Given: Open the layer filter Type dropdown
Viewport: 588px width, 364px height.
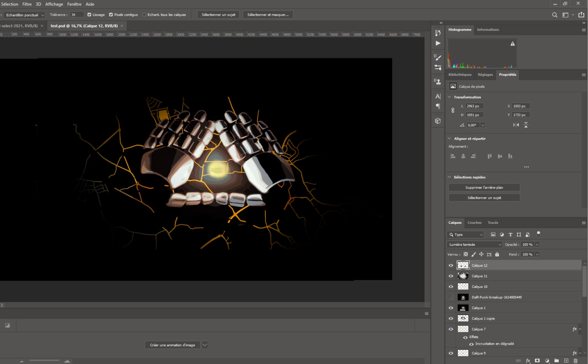Looking at the screenshot, I should [x=466, y=235].
